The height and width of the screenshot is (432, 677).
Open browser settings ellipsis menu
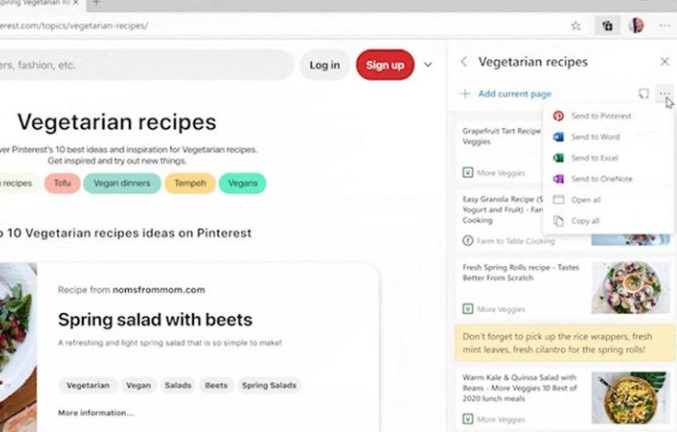pos(664,26)
